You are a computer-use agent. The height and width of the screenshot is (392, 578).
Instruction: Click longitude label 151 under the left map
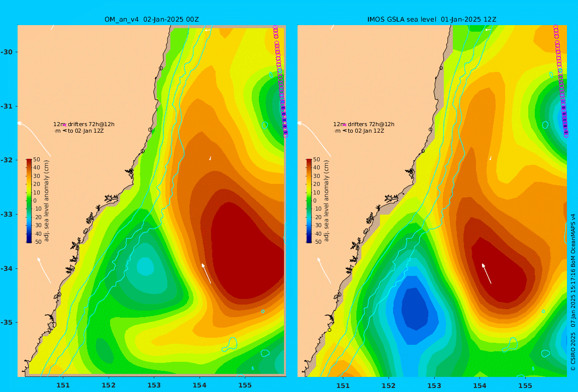tap(63, 385)
